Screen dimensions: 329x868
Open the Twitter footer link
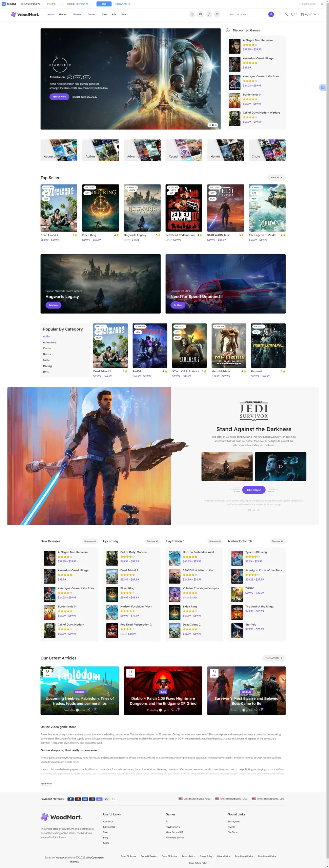231,827
